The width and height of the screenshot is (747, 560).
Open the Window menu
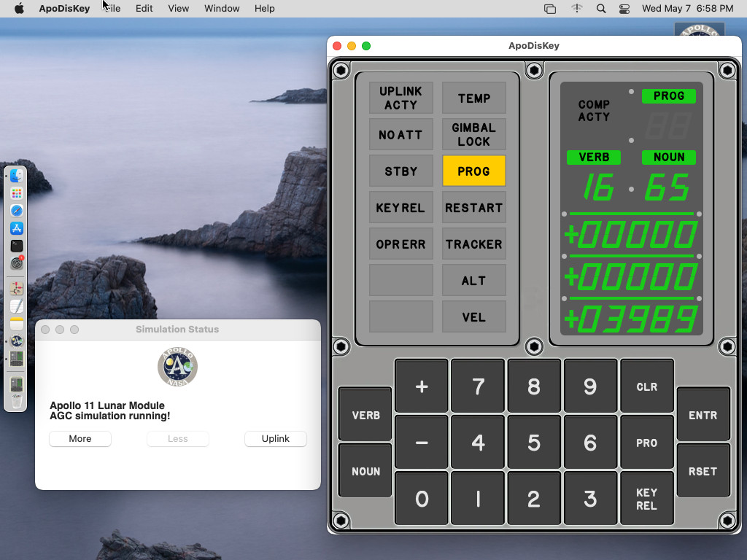point(222,9)
